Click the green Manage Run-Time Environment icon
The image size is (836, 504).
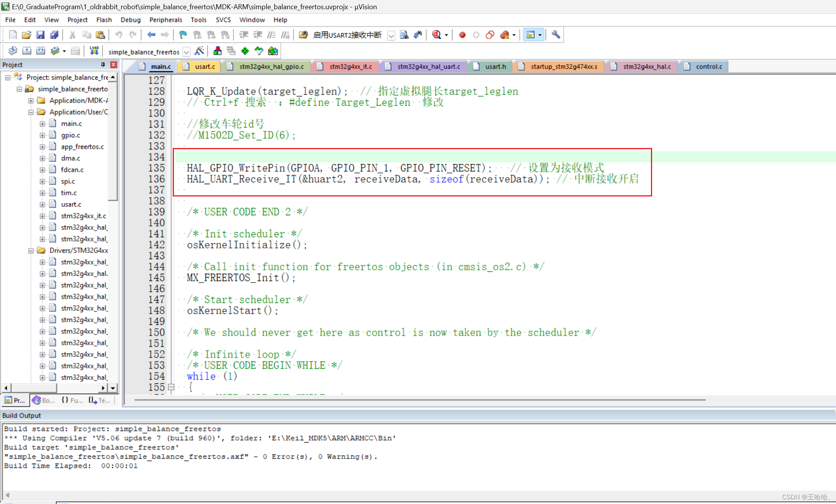[245, 51]
